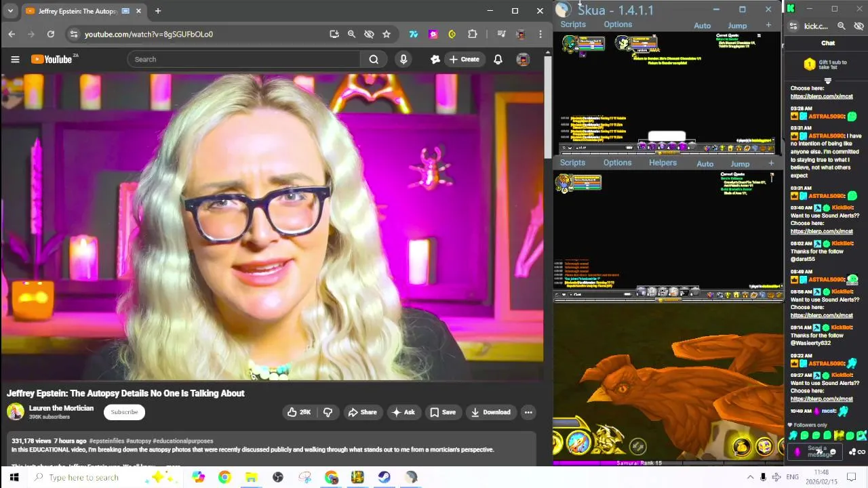Open Chrome extensions puzzle icon
Viewport: 868px width, 488px height.
(x=473, y=34)
